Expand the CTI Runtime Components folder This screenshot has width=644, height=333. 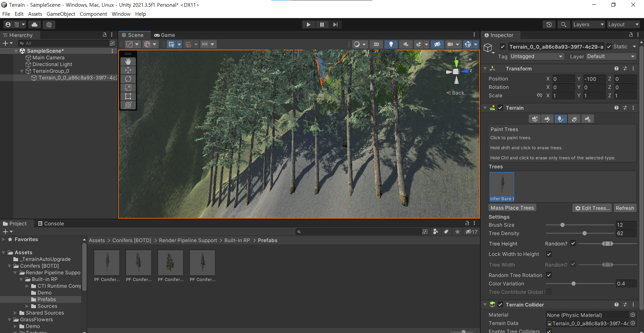coord(27,286)
